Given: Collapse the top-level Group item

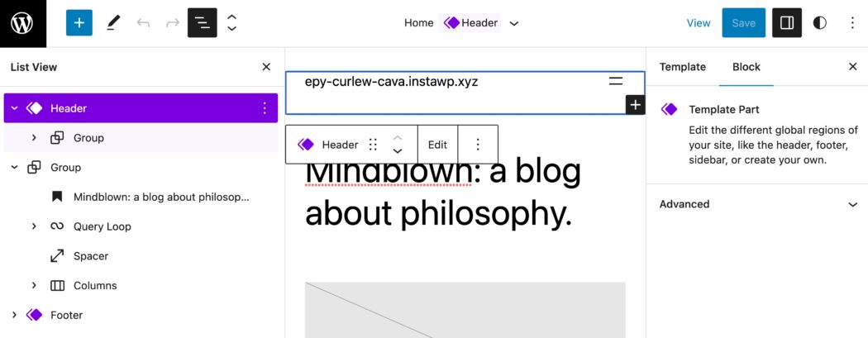Looking at the screenshot, I should pos(15,167).
